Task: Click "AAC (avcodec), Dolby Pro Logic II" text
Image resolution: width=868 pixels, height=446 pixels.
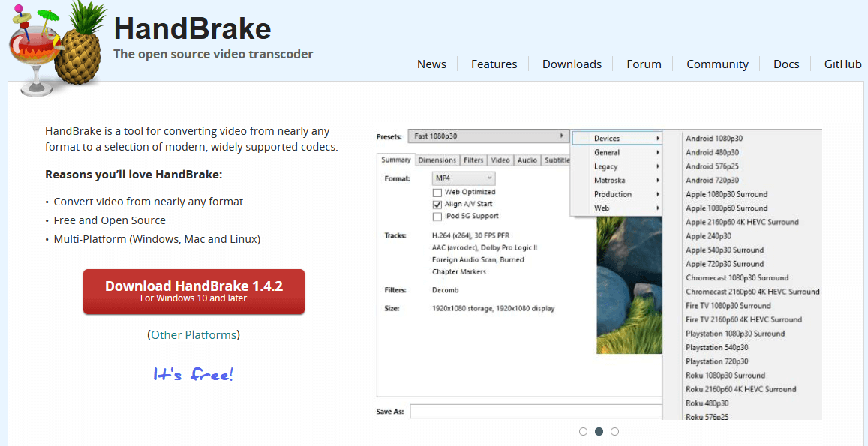Action: coord(485,247)
